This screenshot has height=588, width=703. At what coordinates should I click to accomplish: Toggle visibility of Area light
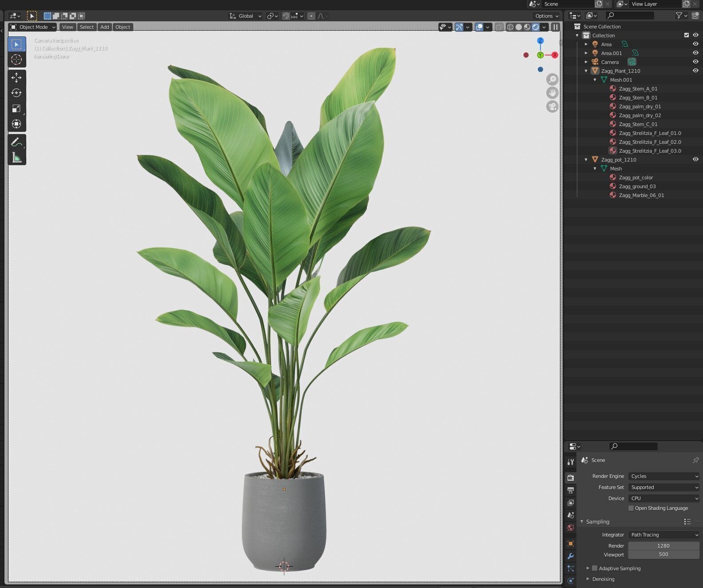pyautogui.click(x=695, y=44)
